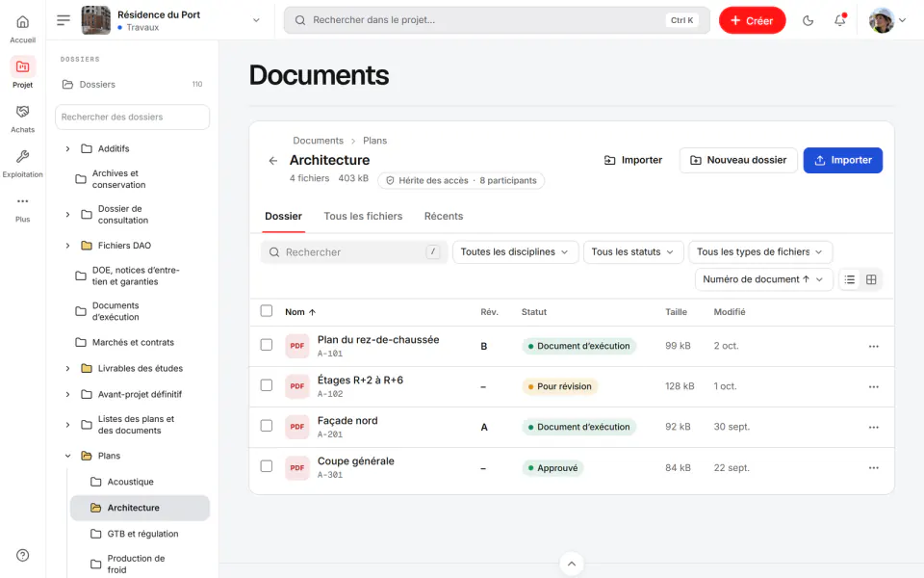Switch to grid view layout
Viewport: 924px width, 578px height.
871,279
